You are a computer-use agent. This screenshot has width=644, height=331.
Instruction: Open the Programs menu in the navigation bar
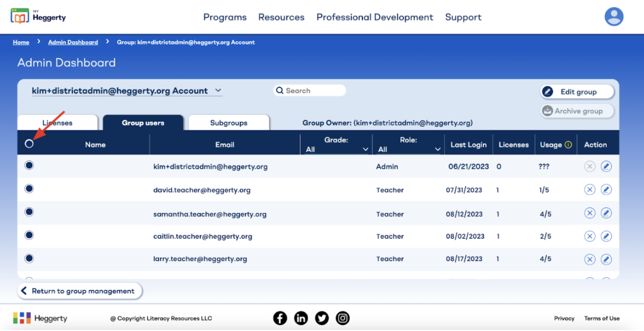[x=225, y=17]
